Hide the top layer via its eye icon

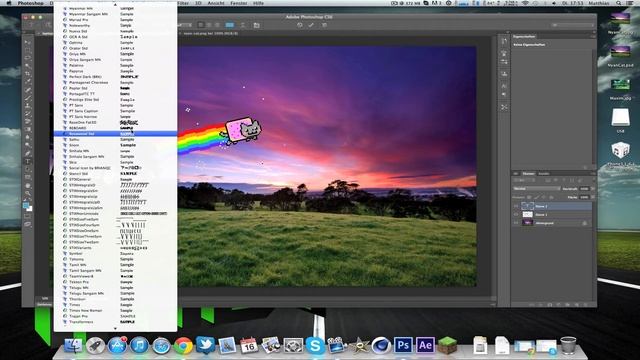[516, 206]
